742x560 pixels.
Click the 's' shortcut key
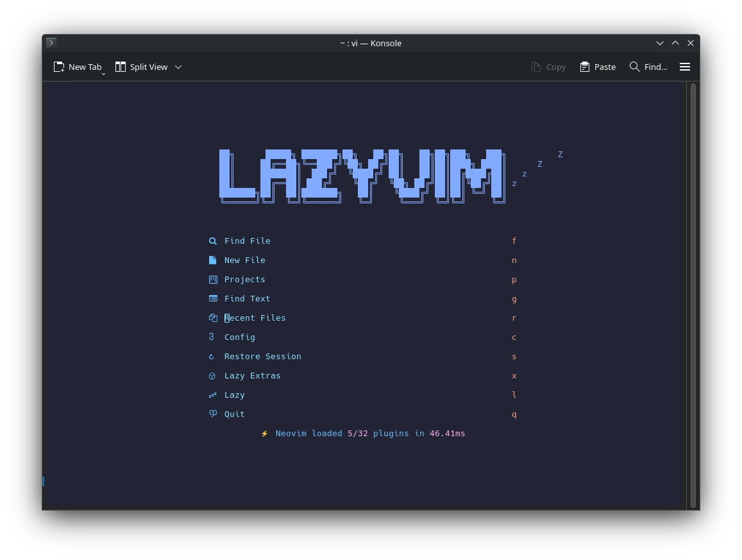pyautogui.click(x=514, y=357)
